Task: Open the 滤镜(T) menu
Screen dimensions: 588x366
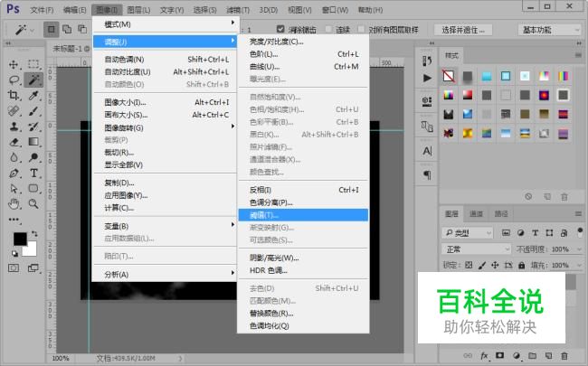Action: click(x=238, y=10)
